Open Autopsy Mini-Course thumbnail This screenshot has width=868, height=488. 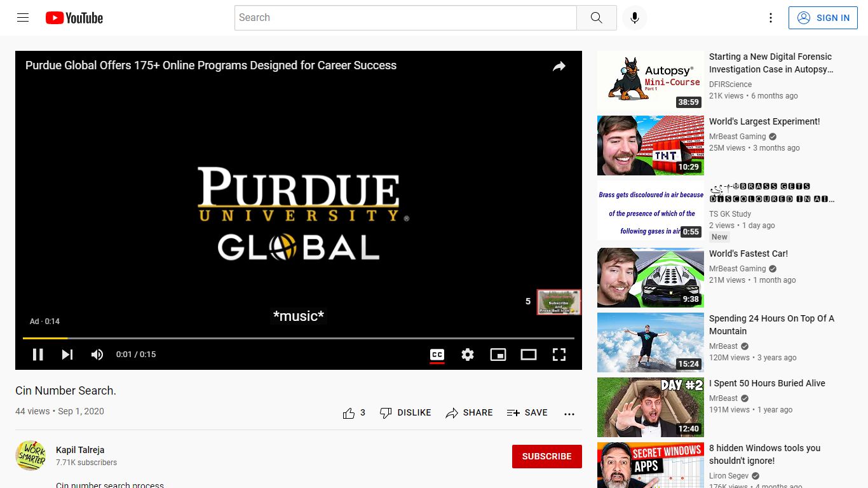pyautogui.click(x=651, y=81)
